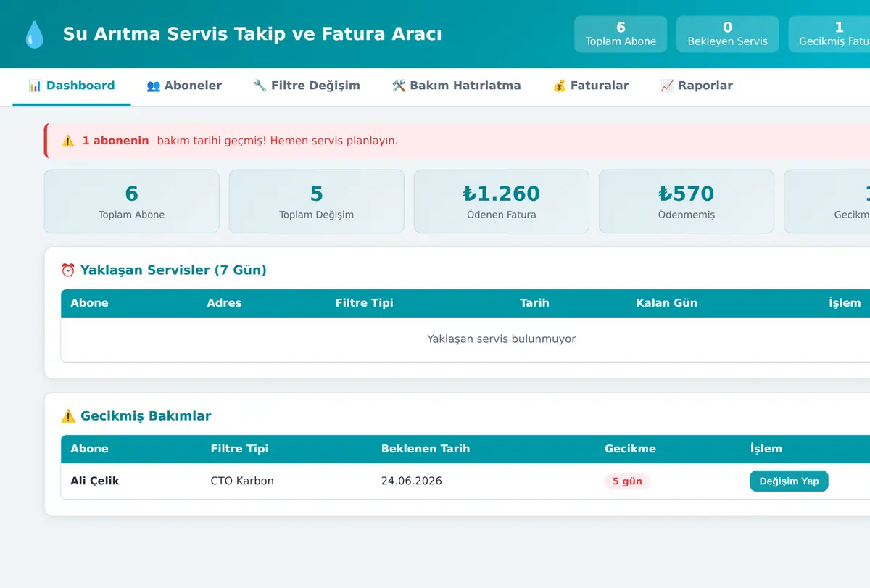This screenshot has width=870, height=588.
Task: Click the 'CTO Karbon' filter type cell
Action: coord(242,481)
